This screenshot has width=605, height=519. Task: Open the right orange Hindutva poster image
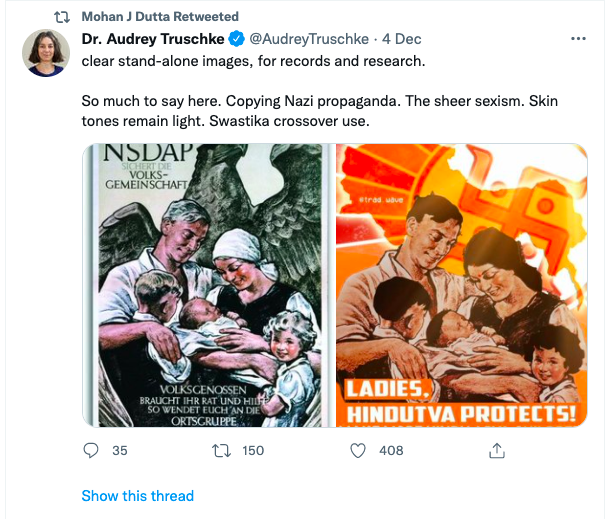(461, 285)
